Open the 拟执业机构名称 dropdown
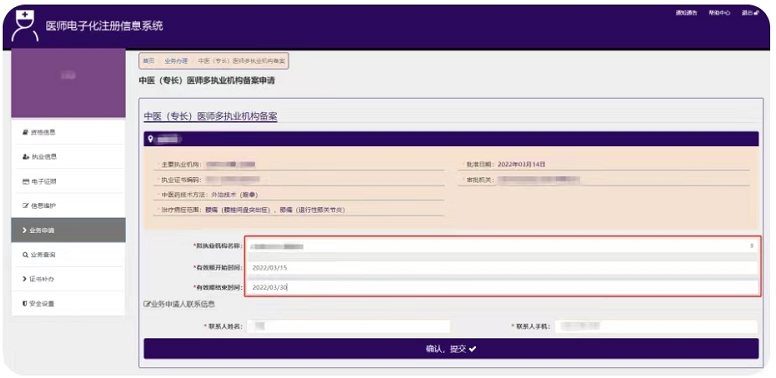 tap(502, 246)
